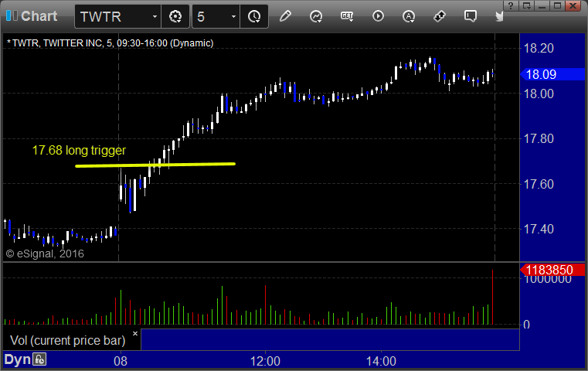Click the 17.80 price axis label
The width and height of the screenshot is (588, 371).
(539, 139)
